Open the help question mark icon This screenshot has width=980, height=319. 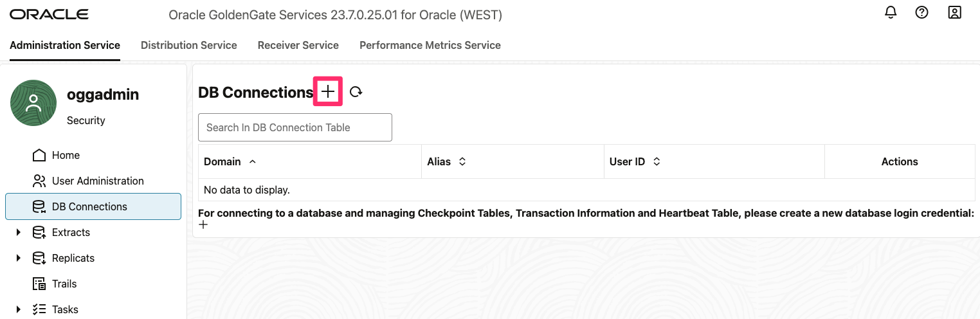(x=921, y=13)
